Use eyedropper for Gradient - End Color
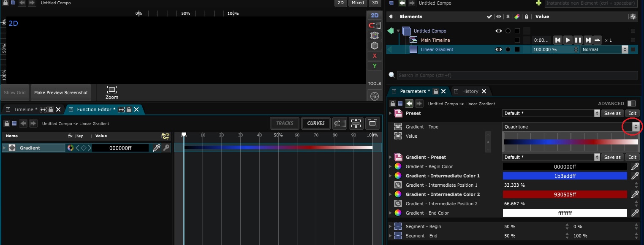The image size is (644, 245). (x=635, y=213)
